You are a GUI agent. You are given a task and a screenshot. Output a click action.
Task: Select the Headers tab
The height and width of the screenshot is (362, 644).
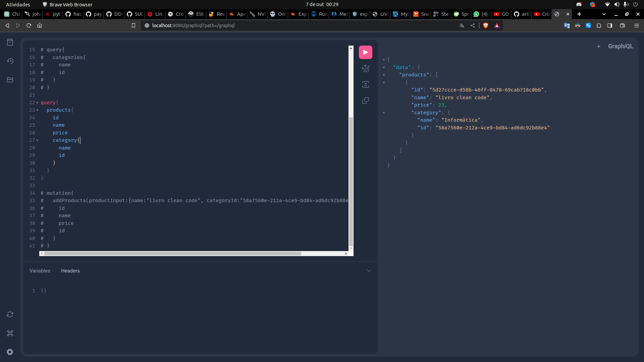[70, 270]
